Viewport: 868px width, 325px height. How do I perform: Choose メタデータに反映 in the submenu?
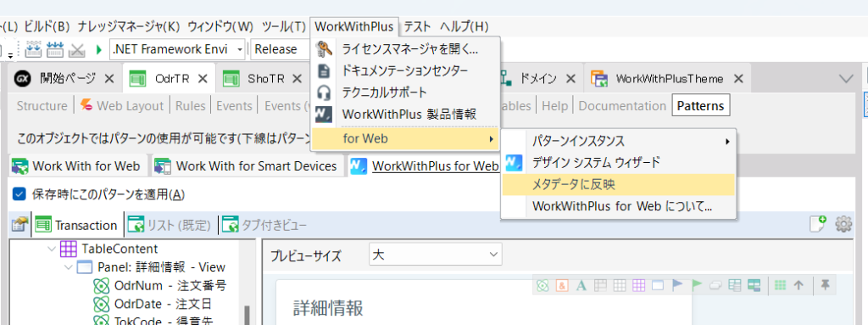point(618,185)
